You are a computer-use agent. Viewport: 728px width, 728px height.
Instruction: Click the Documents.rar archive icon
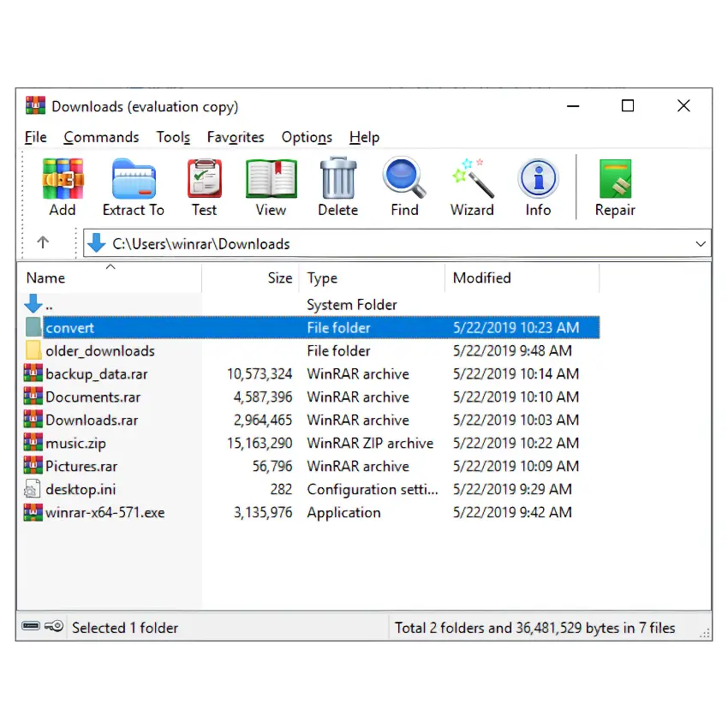coord(33,397)
